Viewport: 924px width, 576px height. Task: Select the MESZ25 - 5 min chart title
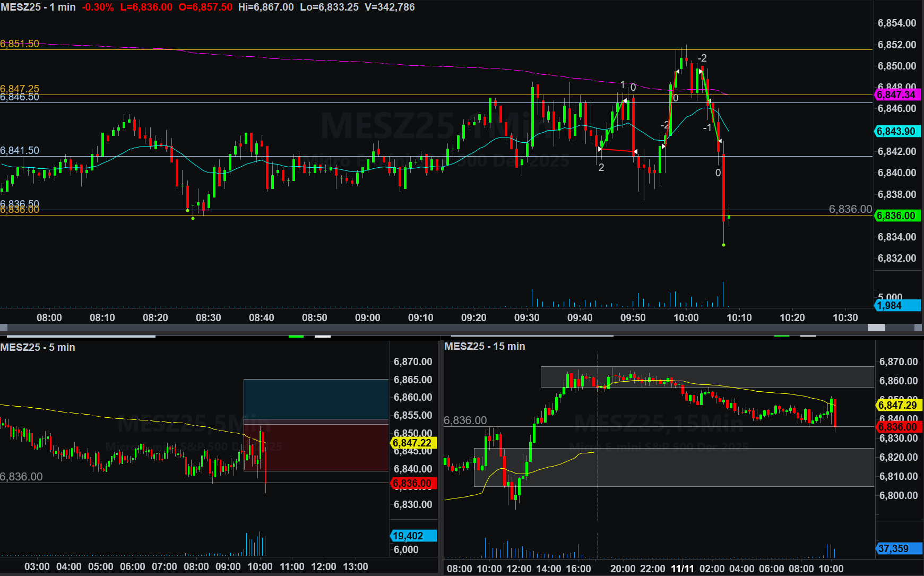(38, 347)
